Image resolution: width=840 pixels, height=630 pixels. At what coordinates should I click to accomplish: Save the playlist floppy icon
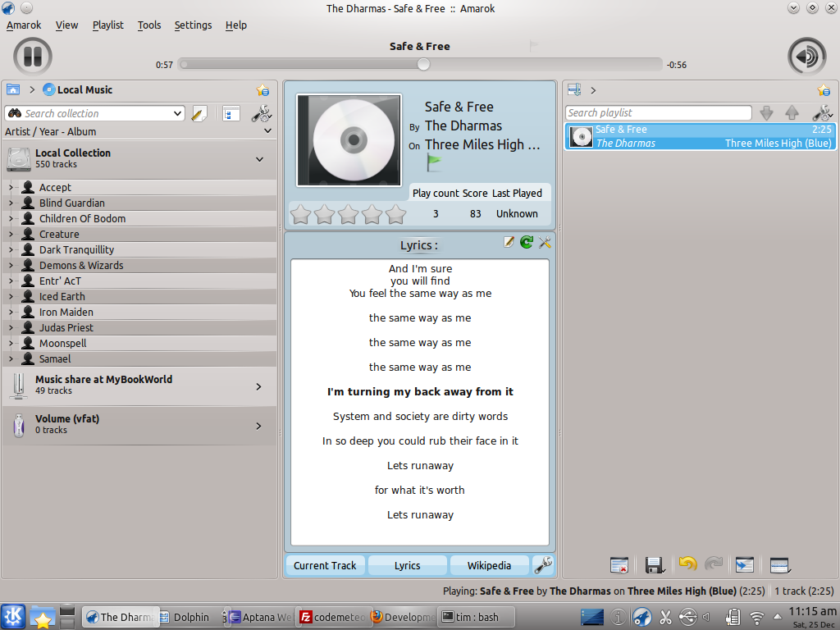(654, 565)
